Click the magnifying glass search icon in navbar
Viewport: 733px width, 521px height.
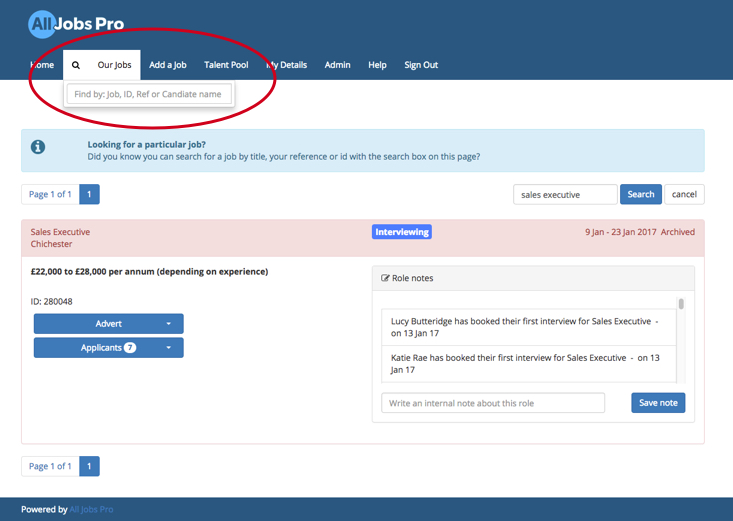point(76,65)
